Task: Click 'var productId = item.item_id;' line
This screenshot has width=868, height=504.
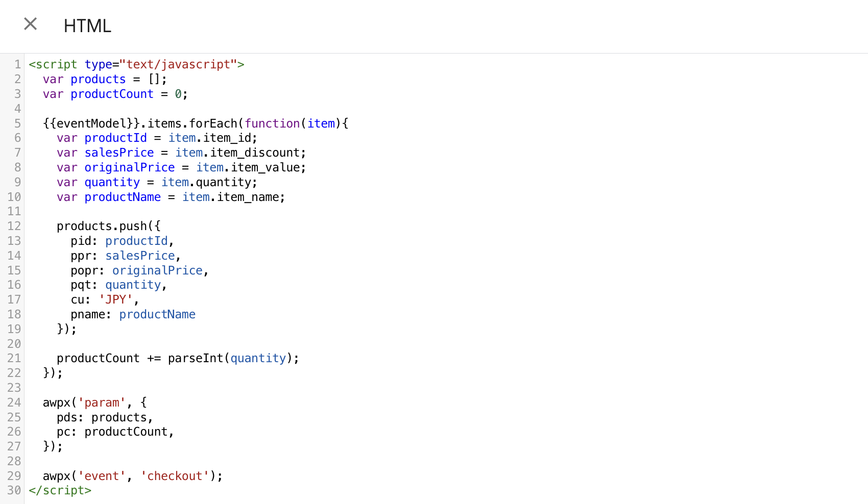Action: [157, 138]
